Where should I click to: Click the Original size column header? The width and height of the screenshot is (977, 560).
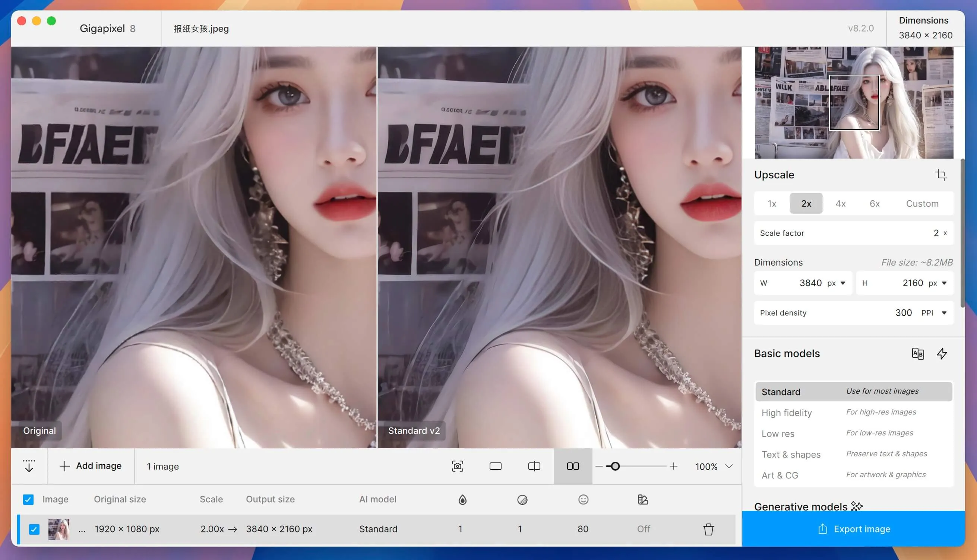click(120, 499)
